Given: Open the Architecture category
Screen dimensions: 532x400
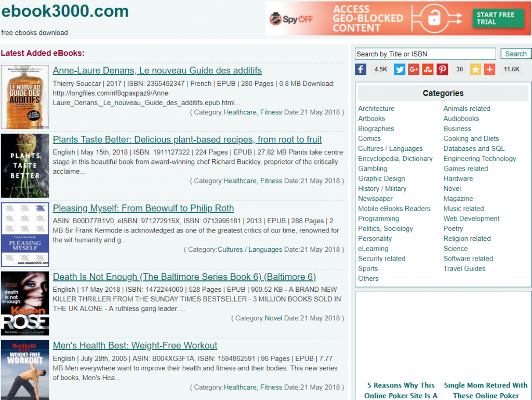Looking at the screenshot, I should coord(376,109).
